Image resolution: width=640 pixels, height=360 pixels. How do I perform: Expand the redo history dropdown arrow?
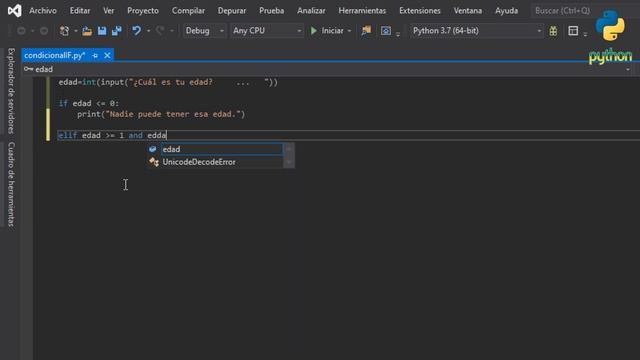point(172,31)
